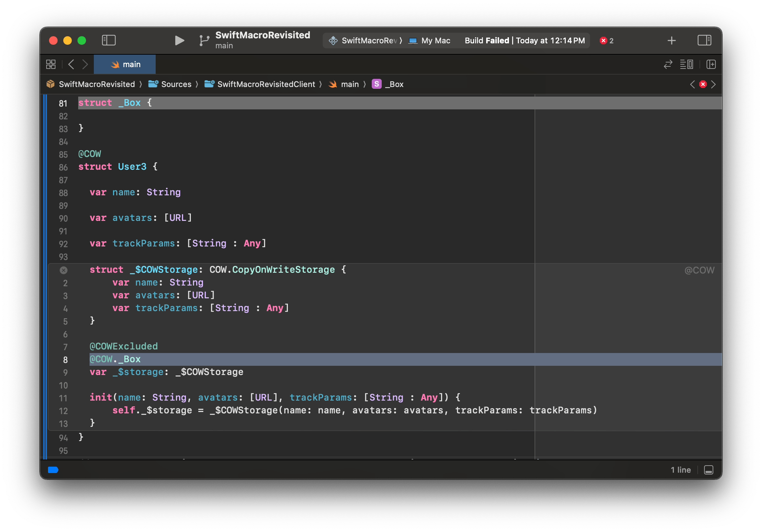Open the editor options minimap icon
The width and height of the screenshot is (762, 532).
click(x=686, y=64)
